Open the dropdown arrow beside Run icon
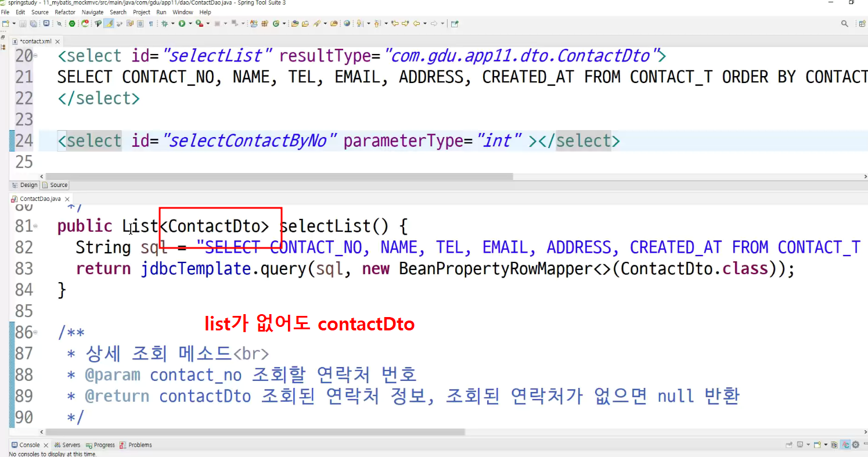Viewport: 868px width, 457px height. (x=190, y=24)
